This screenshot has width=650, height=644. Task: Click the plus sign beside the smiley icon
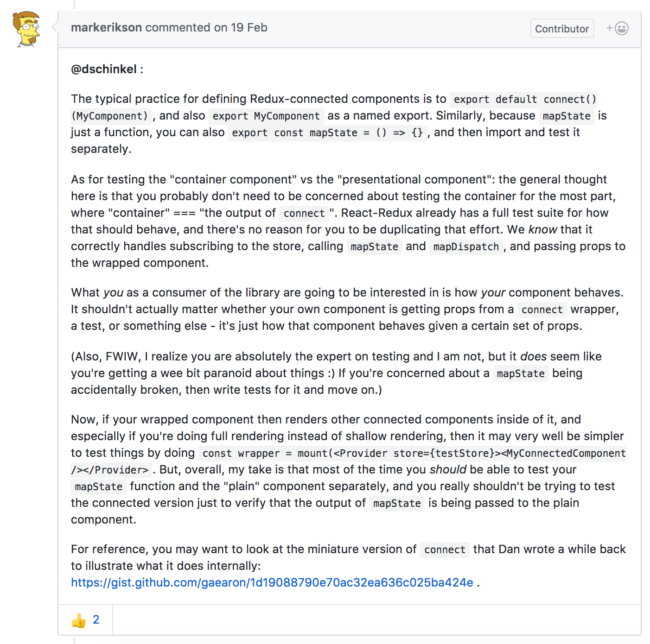point(609,28)
